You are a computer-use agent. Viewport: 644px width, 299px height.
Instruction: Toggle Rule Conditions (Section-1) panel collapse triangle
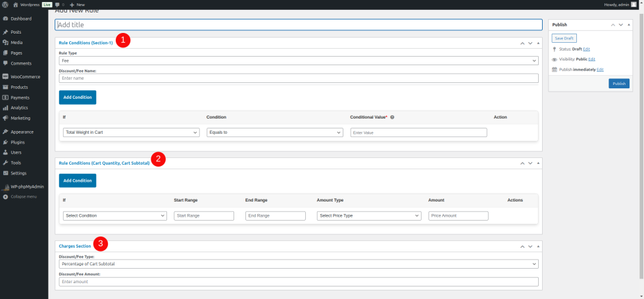[x=538, y=43]
